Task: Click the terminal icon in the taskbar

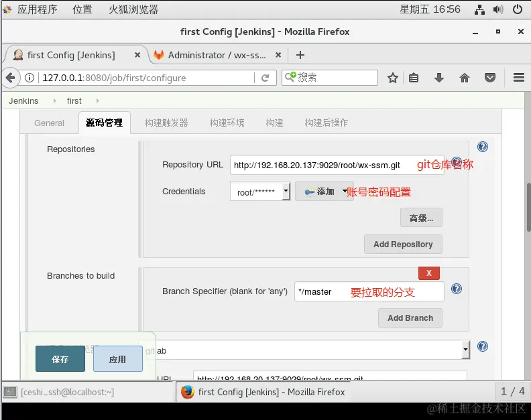Action: tap(10, 392)
